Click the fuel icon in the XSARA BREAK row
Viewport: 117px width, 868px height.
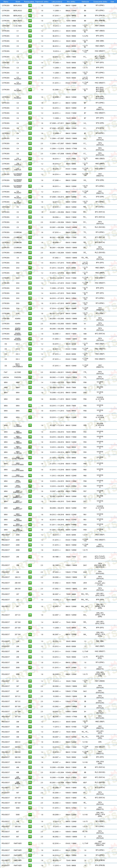click(30, 329)
